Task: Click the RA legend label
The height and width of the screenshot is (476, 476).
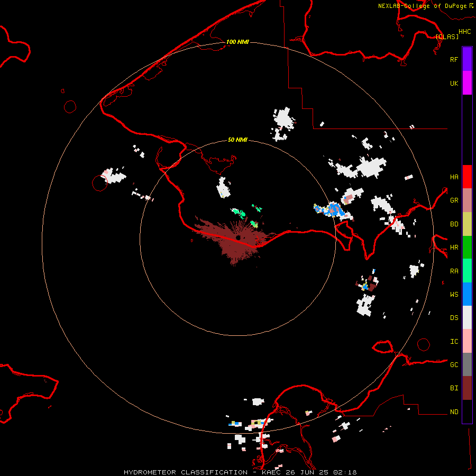Action: [454, 271]
